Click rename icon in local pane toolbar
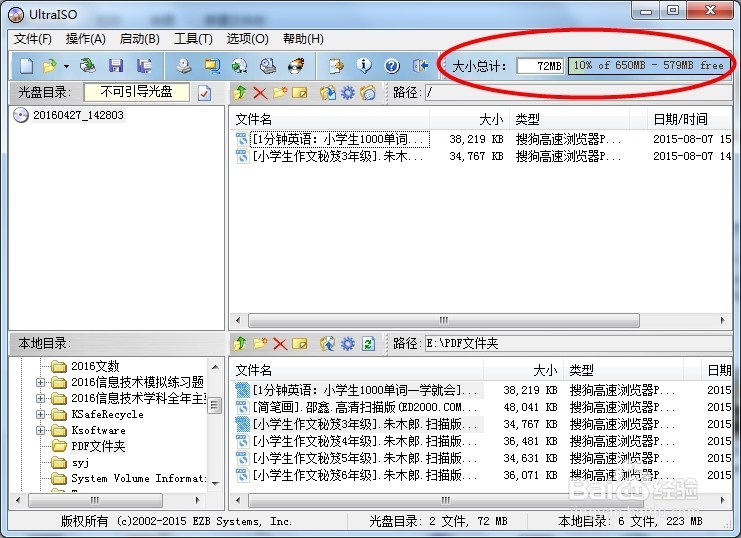This screenshot has width=741, height=538. (x=300, y=344)
